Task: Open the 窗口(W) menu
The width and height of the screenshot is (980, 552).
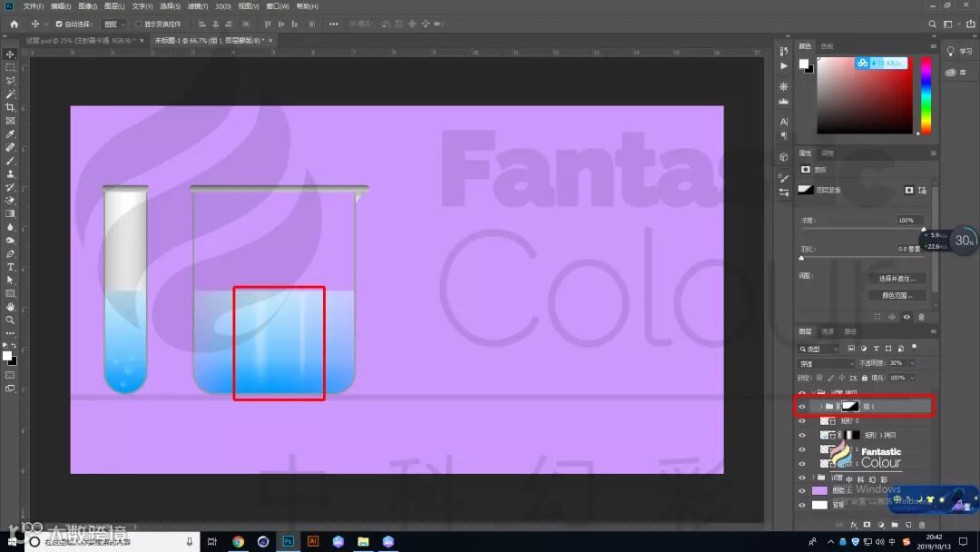Action: coord(278,6)
